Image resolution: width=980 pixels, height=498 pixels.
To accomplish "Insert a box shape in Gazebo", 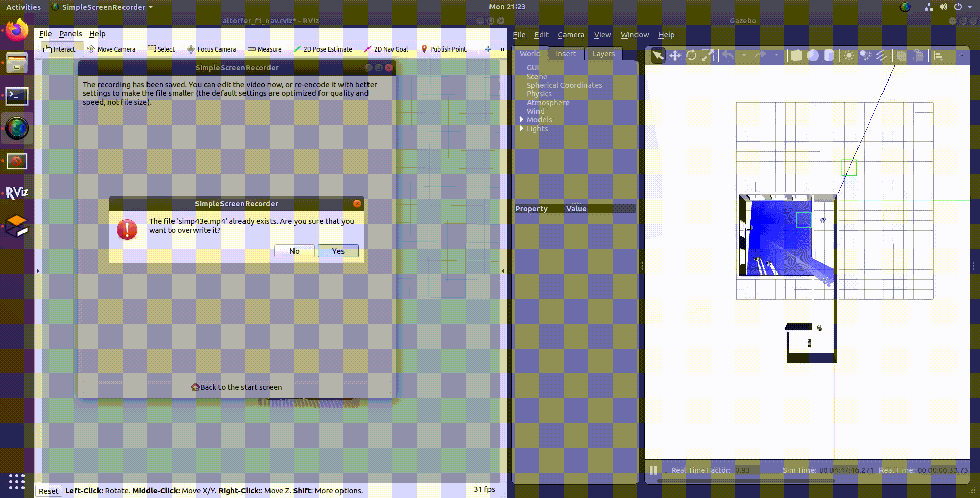I will point(796,56).
